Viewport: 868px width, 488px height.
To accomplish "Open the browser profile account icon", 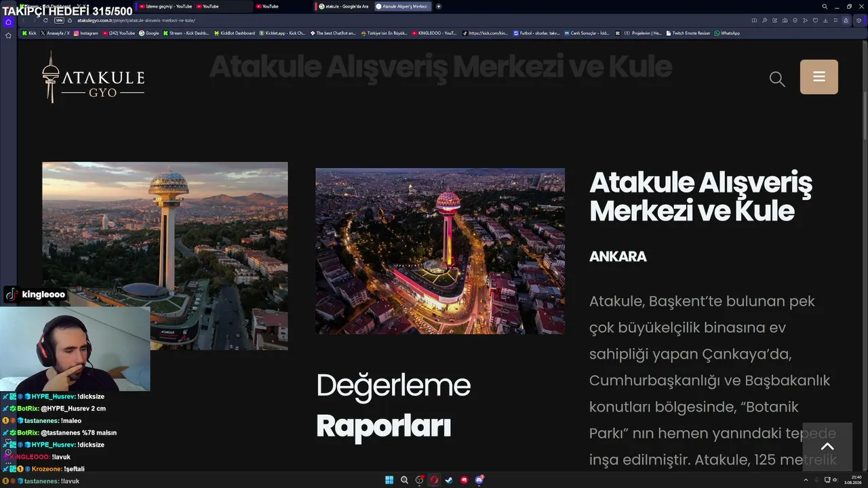I will click(846, 20).
